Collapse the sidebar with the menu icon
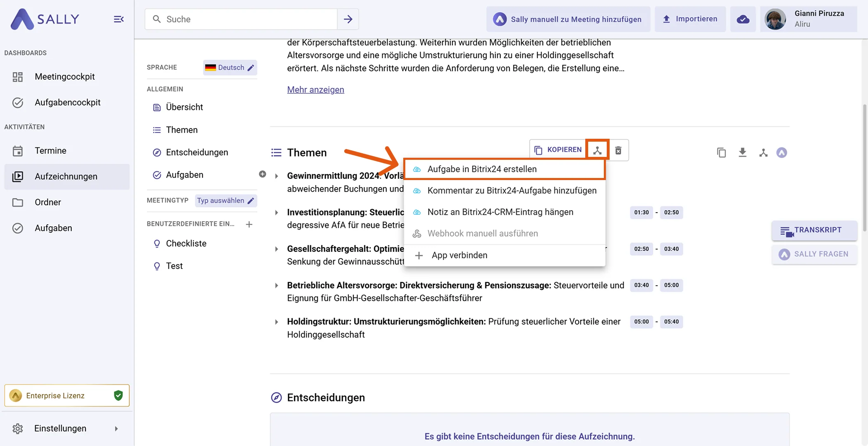Screen dimensions: 868x446 pyautogui.click(x=118, y=19)
